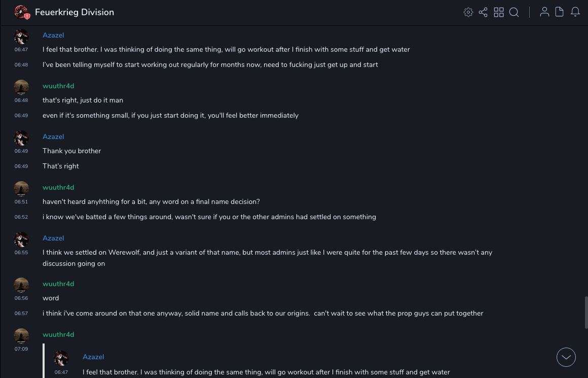The image size is (588, 378).
Task: Click Azazel's avatar inside the quoted reply
Action: pos(61,358)
